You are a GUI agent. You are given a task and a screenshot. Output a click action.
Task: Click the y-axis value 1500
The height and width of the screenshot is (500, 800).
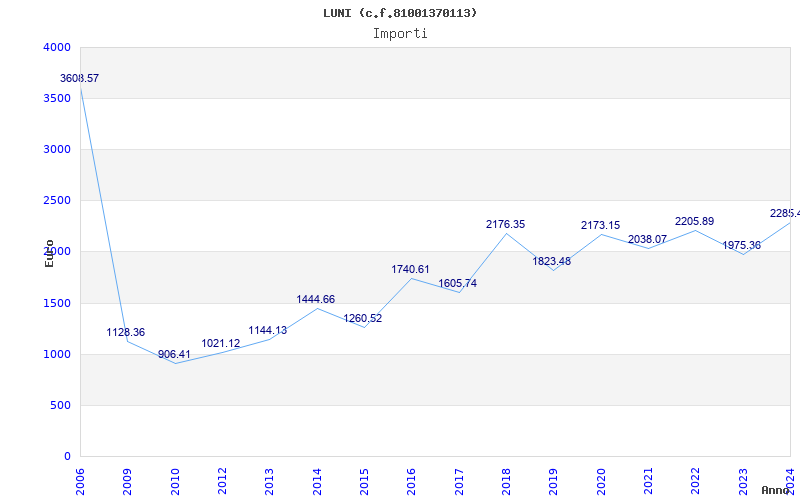pos(57,304)
